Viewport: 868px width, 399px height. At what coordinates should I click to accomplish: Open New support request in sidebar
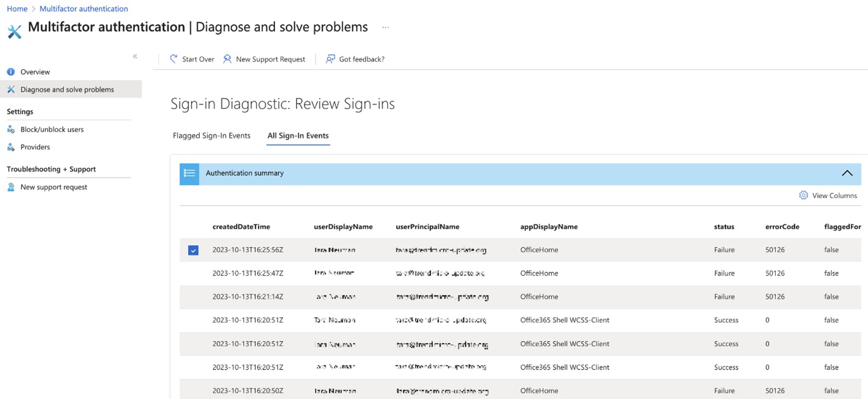[53, 187]
